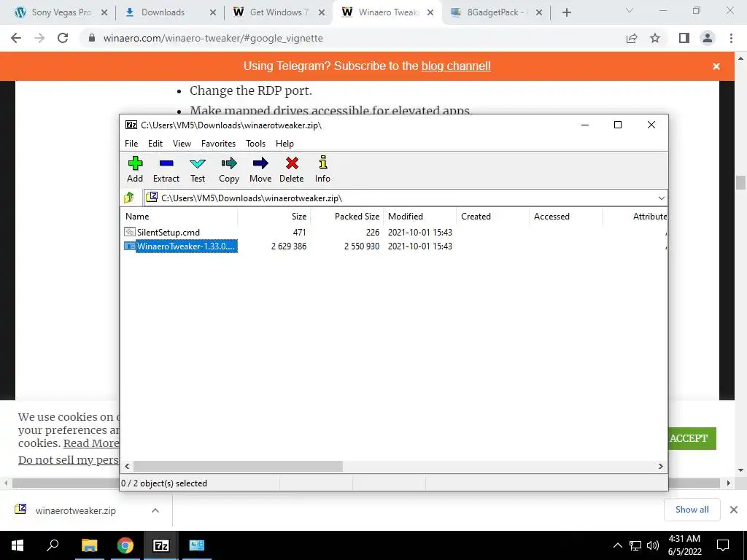Open File Explorer from taskbar
Image resolution: width=747 pixels, height=560 pixels.
click(x=89, y=545)
